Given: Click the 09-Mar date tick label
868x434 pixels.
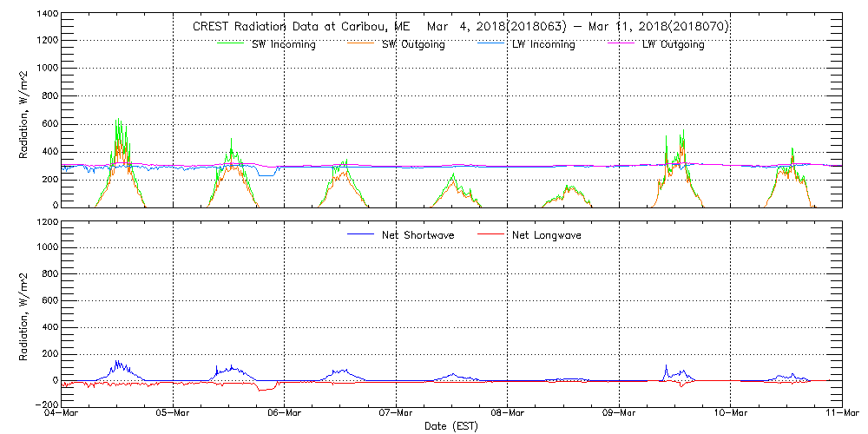Looking at the screenshot, I should pos(619,415).
